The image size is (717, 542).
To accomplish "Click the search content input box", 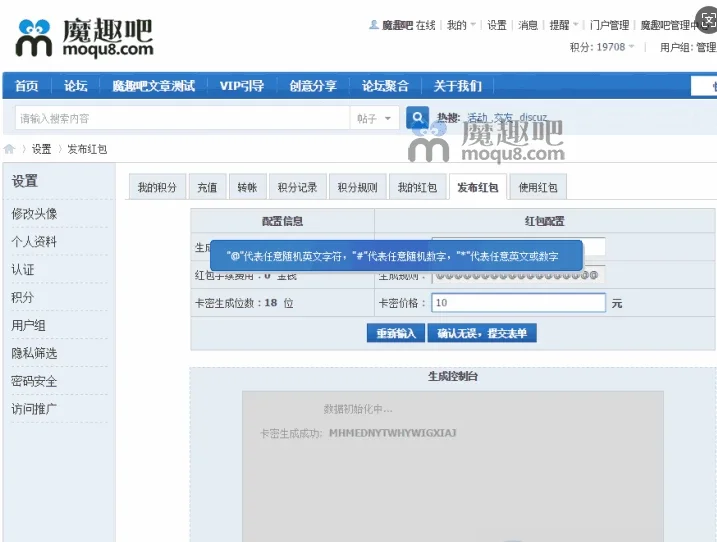I will (182, 118).
